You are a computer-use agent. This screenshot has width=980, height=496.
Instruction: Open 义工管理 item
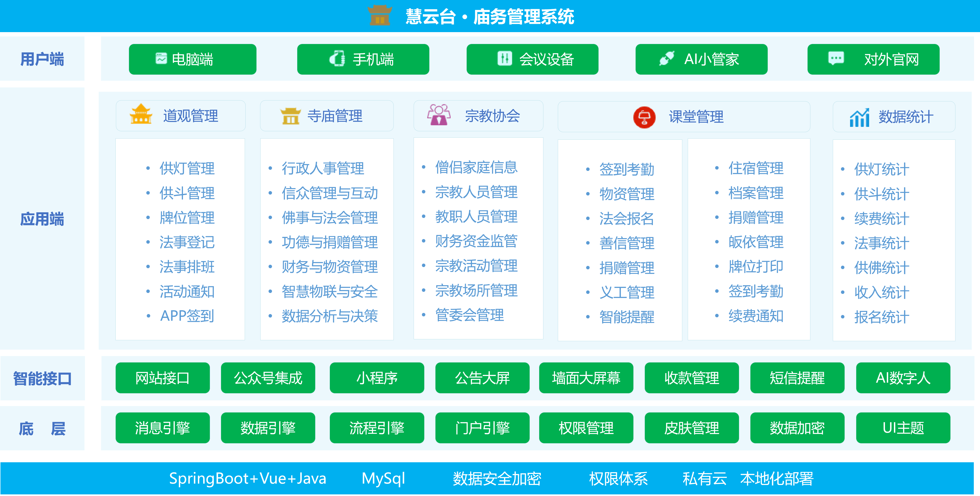click(x=627, y=292)
